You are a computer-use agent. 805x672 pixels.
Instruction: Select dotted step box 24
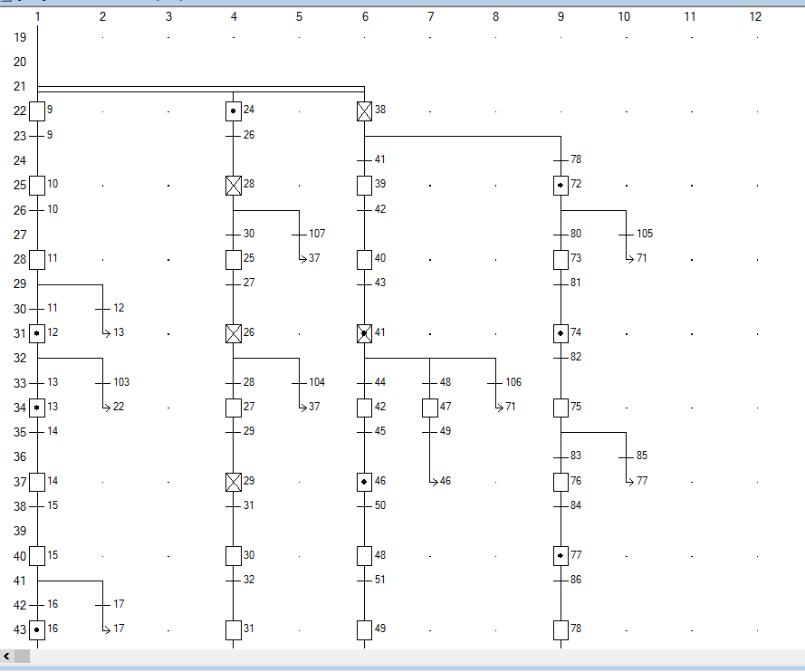click(x=234, y=111)
